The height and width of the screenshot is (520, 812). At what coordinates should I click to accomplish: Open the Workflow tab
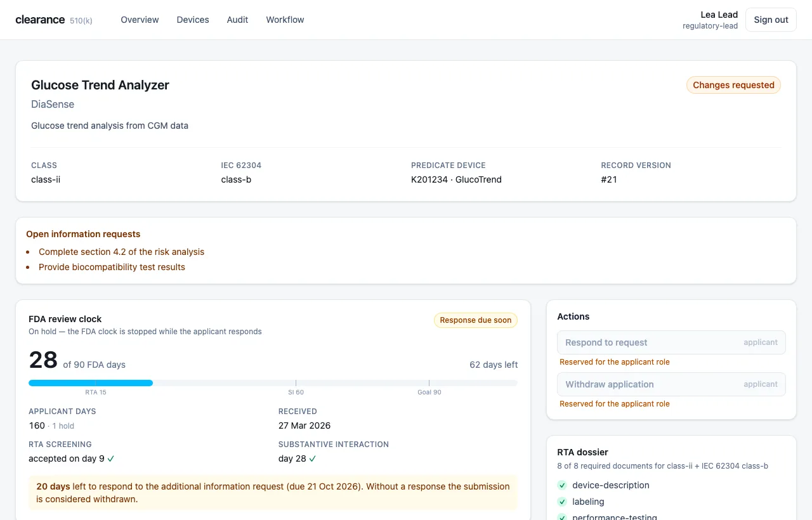285,20
